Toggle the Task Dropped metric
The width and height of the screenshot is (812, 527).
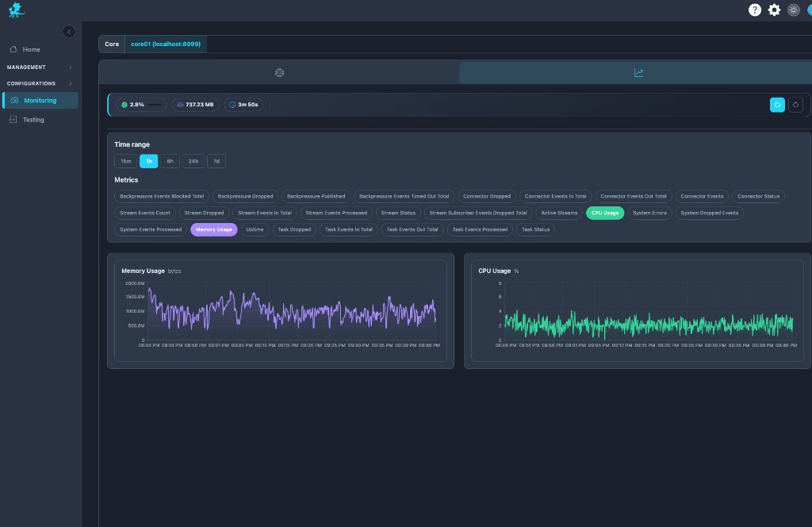coord(294,229)
